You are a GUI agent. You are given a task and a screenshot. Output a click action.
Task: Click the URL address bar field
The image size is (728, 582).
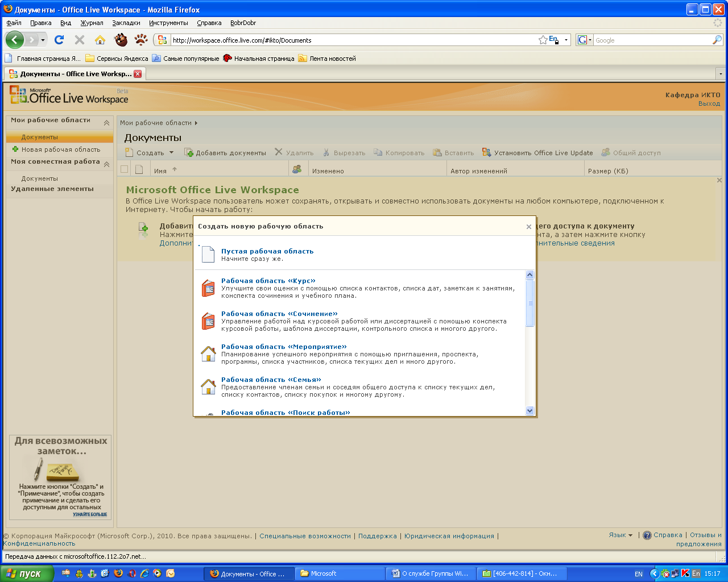(x=353, y=40)
